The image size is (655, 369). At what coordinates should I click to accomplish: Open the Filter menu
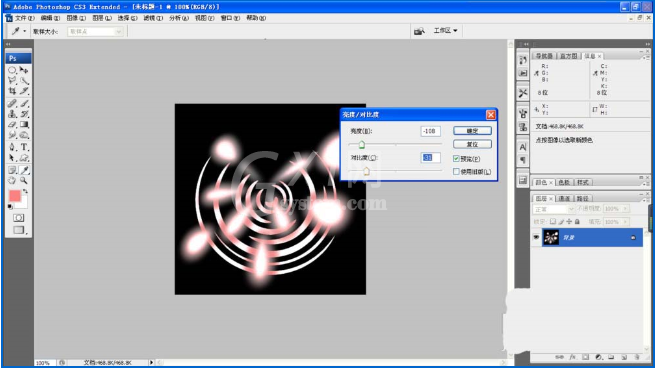[x=153, y=18]
